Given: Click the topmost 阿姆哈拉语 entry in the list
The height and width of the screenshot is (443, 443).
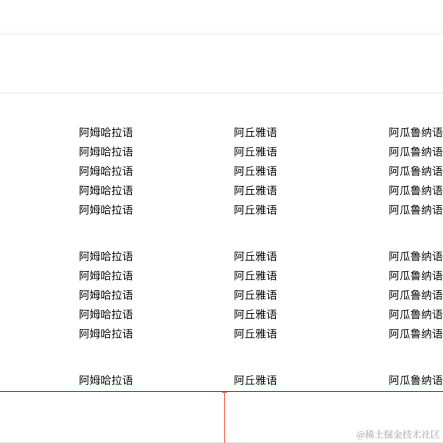Looking at the screenshot, I should click(x=106, y=132).
